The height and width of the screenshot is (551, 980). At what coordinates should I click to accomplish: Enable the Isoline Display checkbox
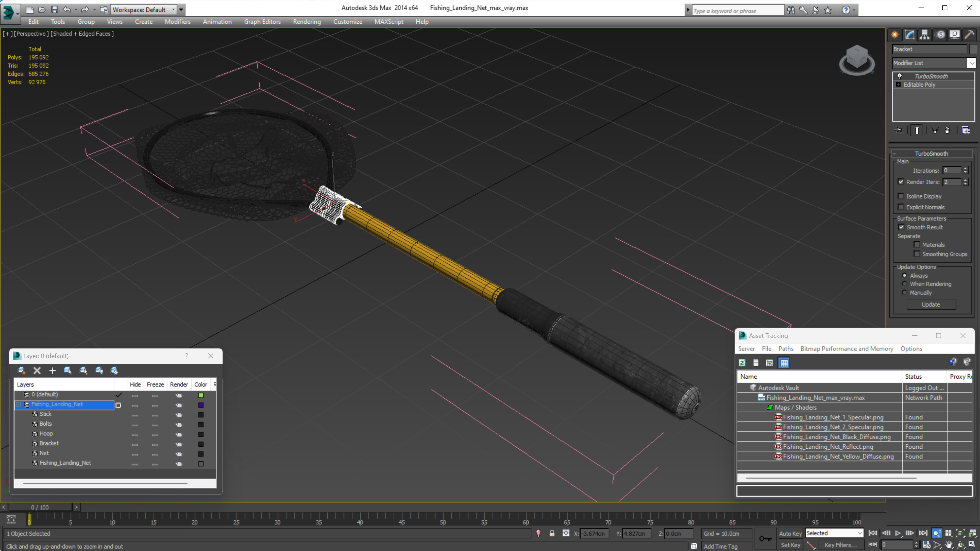pyautogui.click(x=901, y=196)
